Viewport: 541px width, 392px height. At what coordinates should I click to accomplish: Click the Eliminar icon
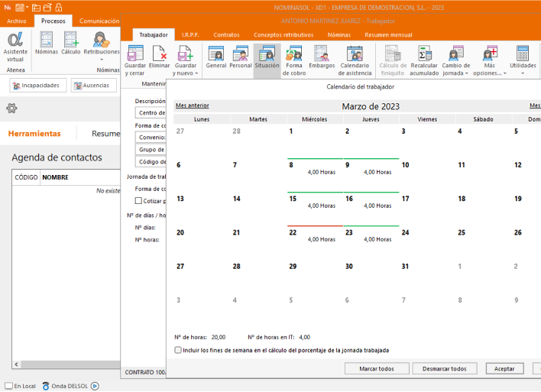(x=160, y=53)
